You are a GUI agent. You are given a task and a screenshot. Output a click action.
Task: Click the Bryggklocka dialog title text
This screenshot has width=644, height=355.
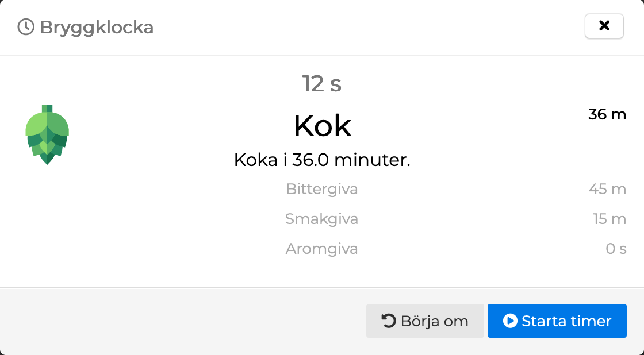(x=97, y=27)
